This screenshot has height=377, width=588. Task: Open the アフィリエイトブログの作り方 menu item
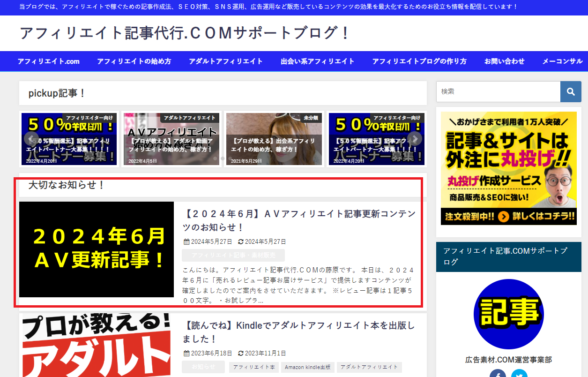click(419, 61)
